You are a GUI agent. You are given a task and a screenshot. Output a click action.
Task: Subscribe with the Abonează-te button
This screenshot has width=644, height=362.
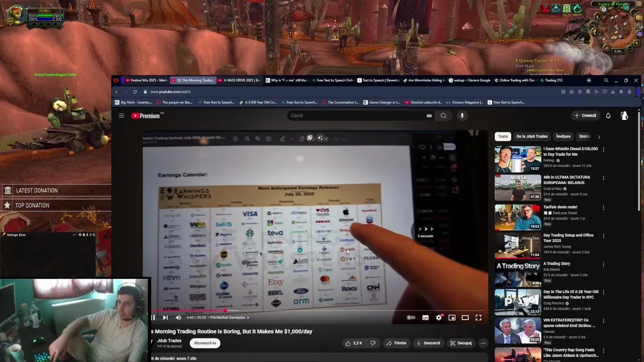tap(205, 343)
